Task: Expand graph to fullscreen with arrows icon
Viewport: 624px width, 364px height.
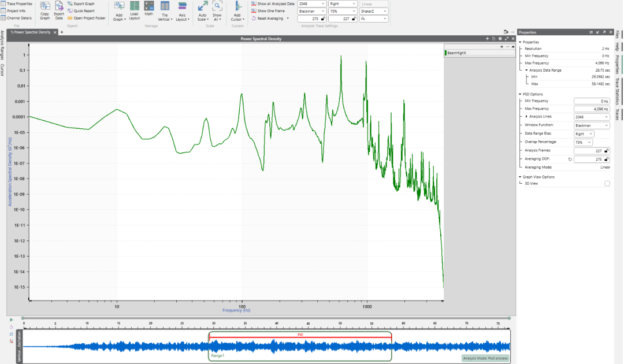Action: 507,39
